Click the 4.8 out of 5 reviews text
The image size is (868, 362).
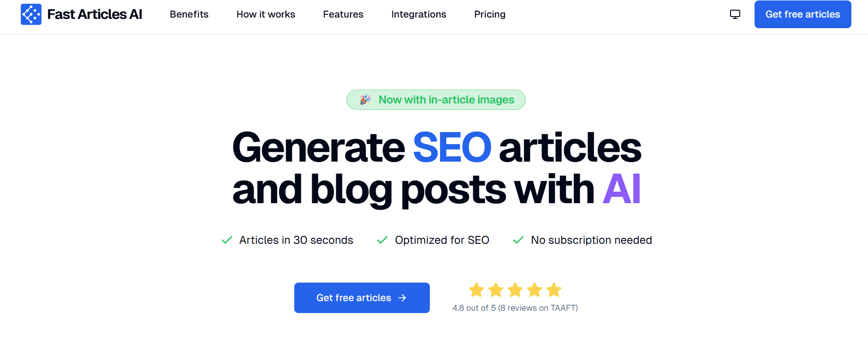[515, 308]
